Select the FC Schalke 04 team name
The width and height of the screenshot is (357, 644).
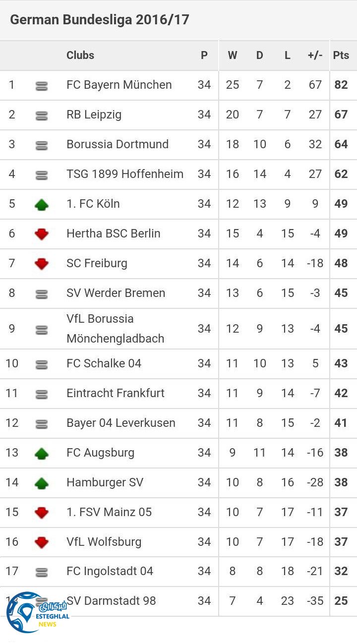pyautogui.click(x=104, y=363)
